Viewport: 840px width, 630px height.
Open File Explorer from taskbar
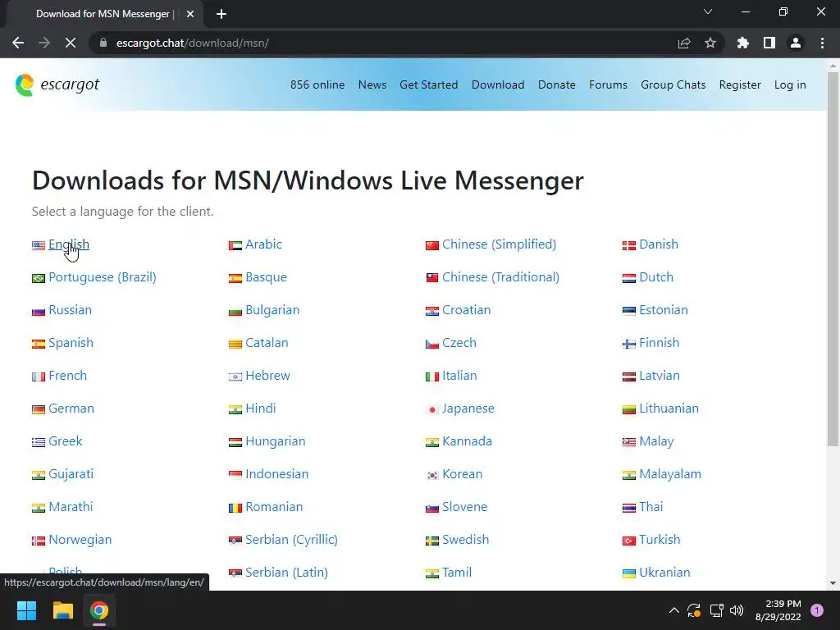point(62,610)
